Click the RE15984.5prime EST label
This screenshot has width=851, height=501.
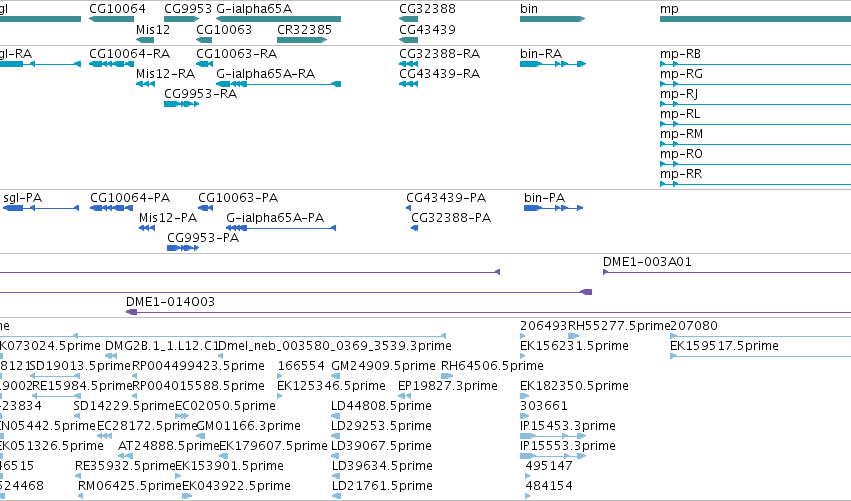point(82,386)
